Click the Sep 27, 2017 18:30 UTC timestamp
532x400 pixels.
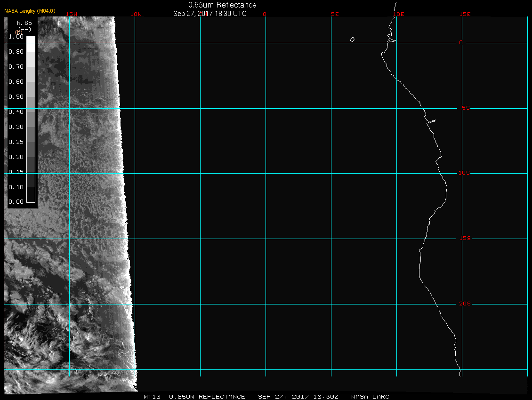click(210, 14)
